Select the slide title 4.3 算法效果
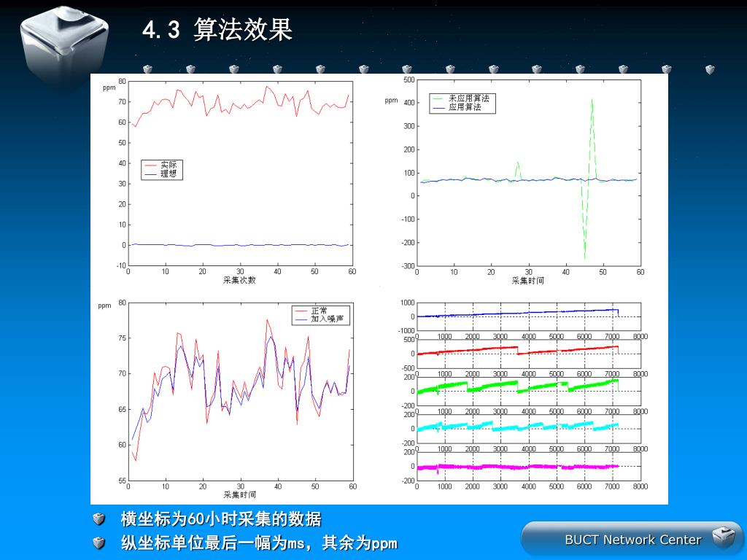The height and width of the screenshot is (560, 747). click(217, 29)
